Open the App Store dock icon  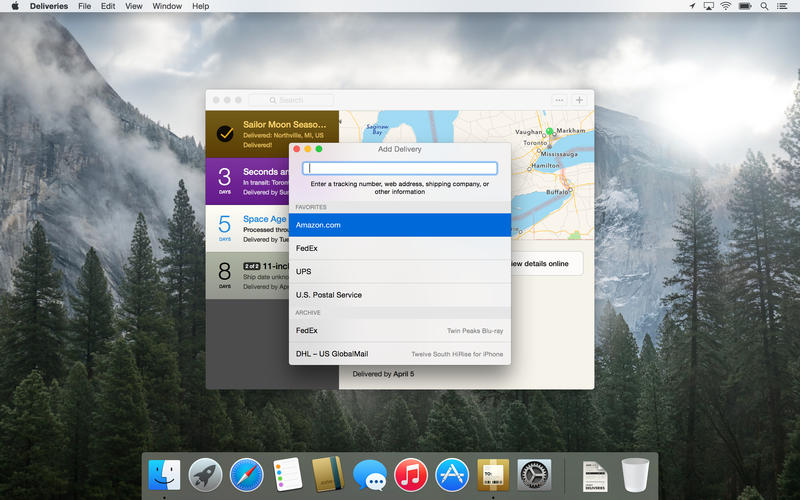tap(452, 474)
